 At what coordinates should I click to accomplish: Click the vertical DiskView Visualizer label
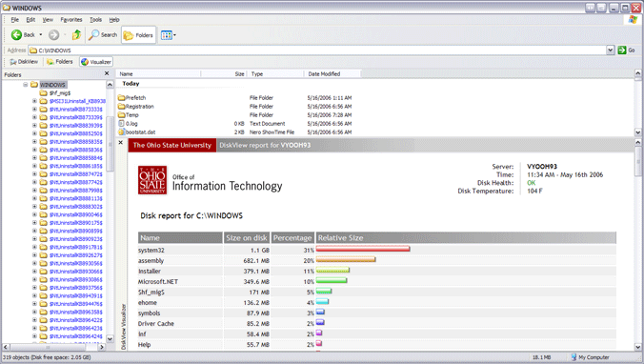123,327
